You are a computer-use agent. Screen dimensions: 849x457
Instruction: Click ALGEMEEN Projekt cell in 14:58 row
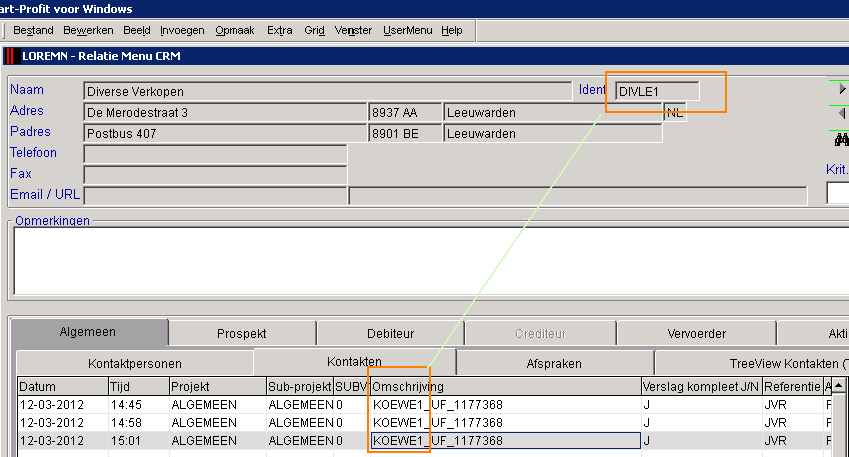coord(218,422)
